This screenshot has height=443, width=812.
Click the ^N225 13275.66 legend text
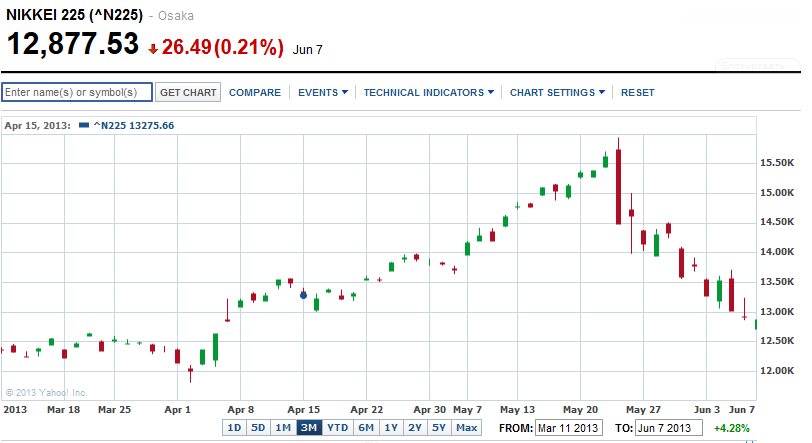click(x=134, y=125)
